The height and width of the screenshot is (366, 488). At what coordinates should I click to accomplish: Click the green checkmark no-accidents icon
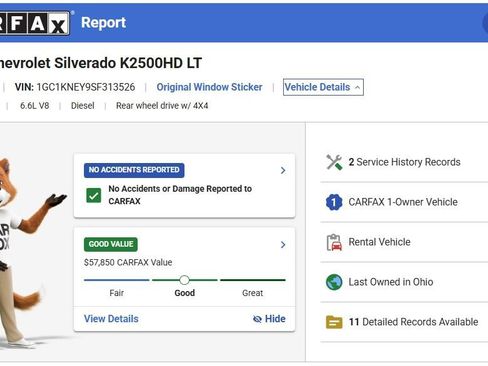[x=94, y=195]
